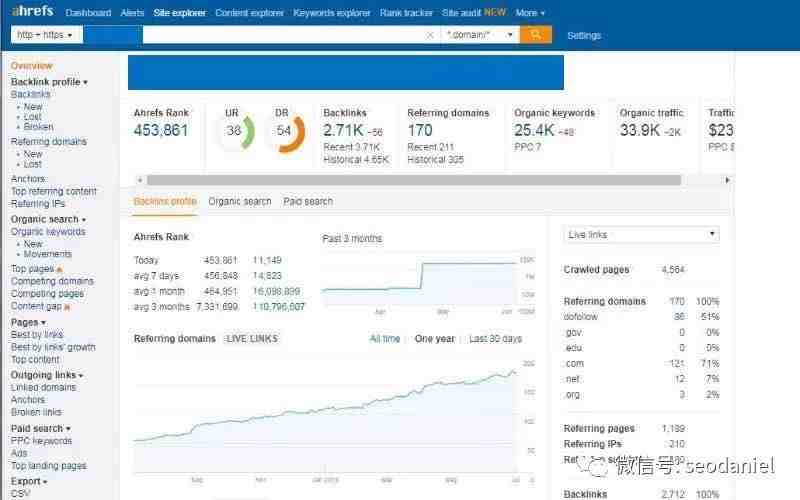Open Content gap in the sidebar

[x=36, y=306]
